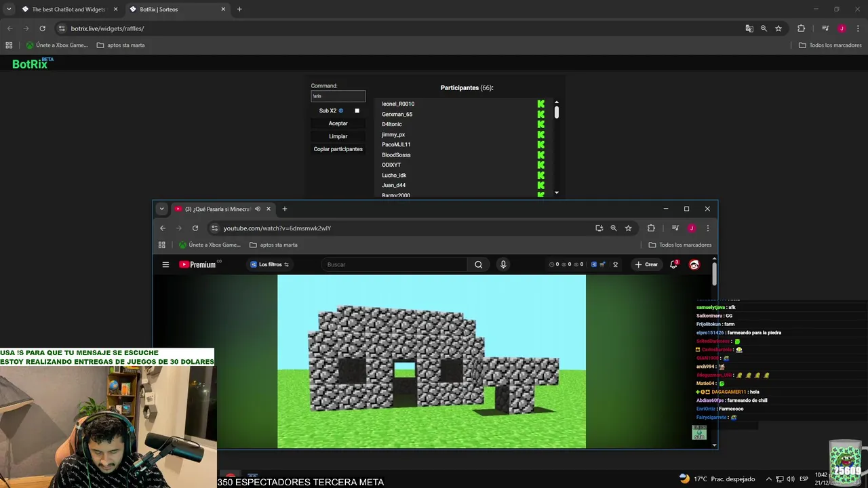Open a new tab in YouTube window
Viewport: 868px width, 488px height.
(x=284, y=209)
